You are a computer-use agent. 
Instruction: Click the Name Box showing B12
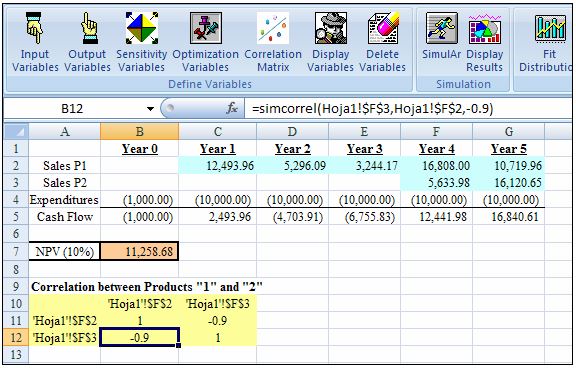click(x=72, y=109)
